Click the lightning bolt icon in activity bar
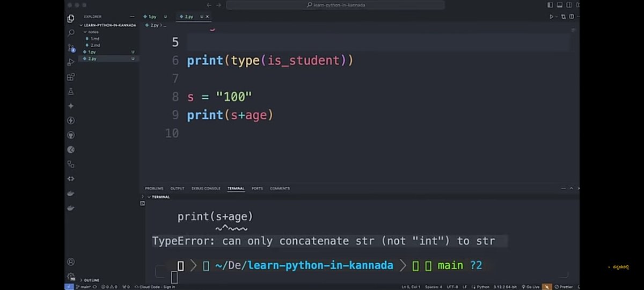 click(x=71, y=120)
